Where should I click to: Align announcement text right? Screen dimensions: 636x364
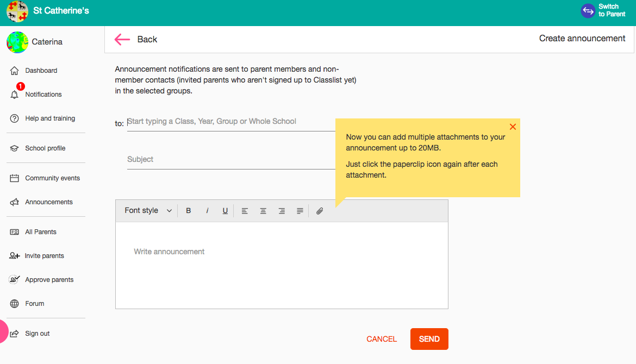coord(282,211)
